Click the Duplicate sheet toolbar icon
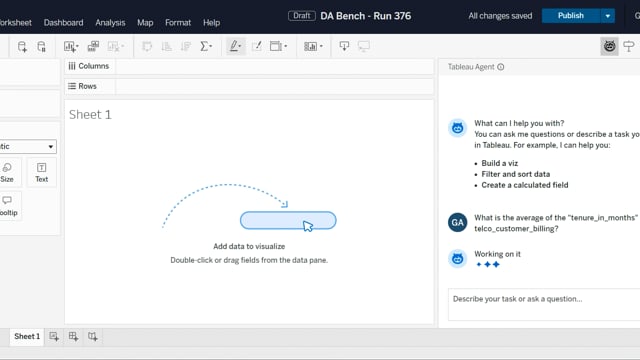Screen dimensions: 640x360 point(93,46)
